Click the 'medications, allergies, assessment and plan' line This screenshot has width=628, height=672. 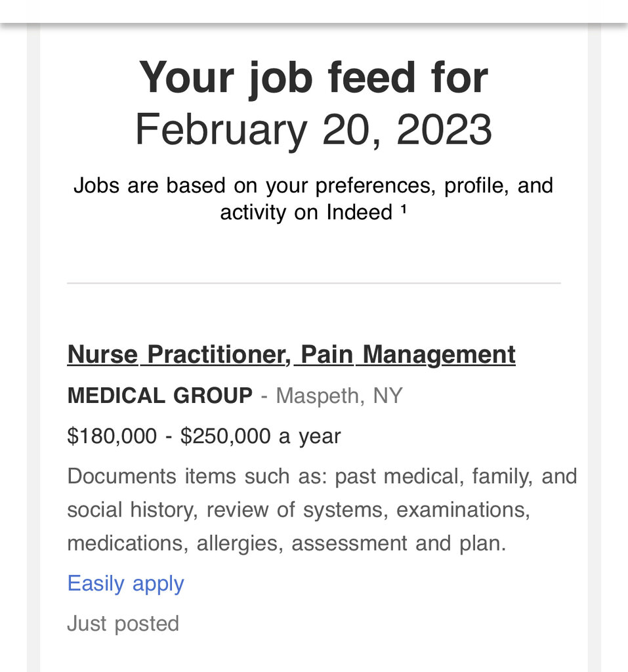[x=287, y=543]
